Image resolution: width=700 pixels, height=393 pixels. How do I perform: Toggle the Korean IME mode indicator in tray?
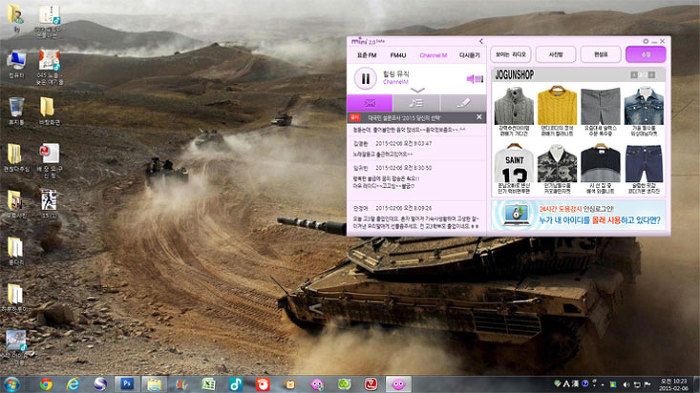point(567,384)
